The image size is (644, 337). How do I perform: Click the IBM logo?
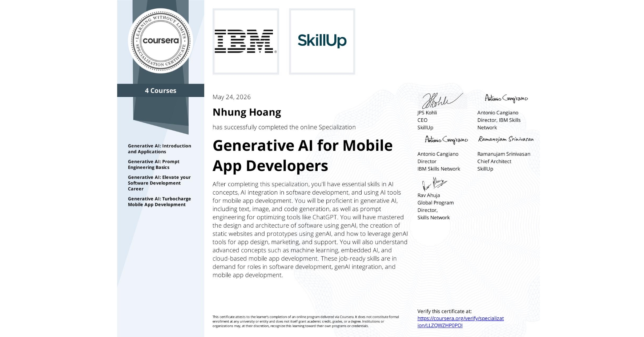click(246, 41)
